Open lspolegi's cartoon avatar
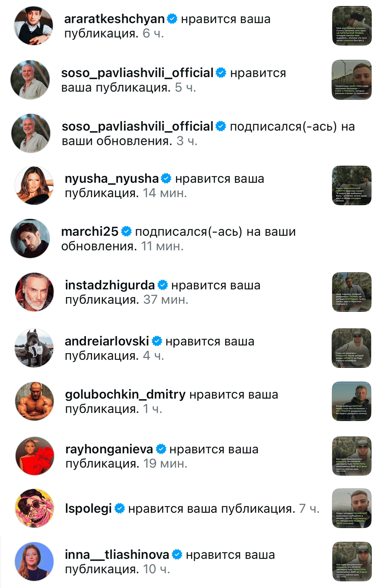 point(35,508)
